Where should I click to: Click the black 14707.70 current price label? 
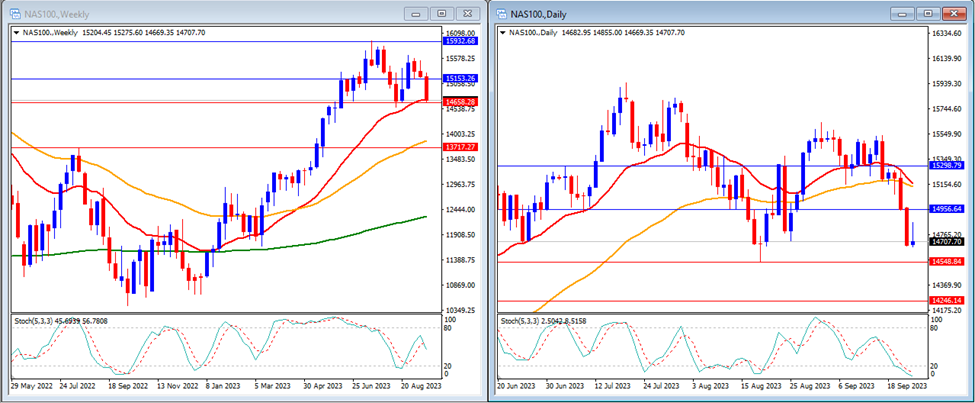click(946, 241)
